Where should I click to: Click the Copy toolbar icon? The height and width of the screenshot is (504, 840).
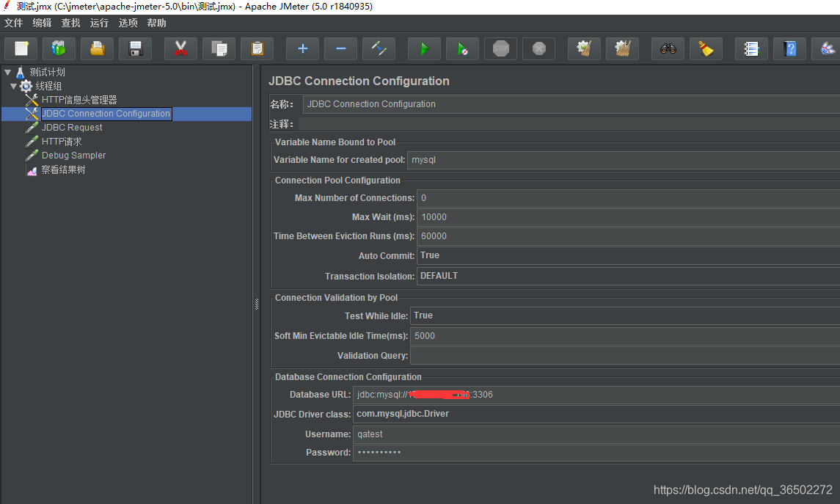click(x=219, y=48)
